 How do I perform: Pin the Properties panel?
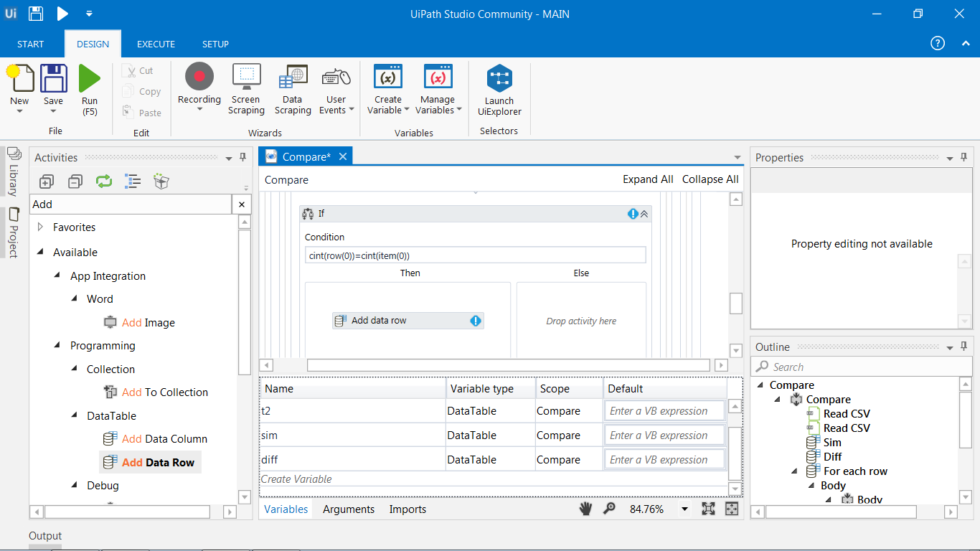963,158
